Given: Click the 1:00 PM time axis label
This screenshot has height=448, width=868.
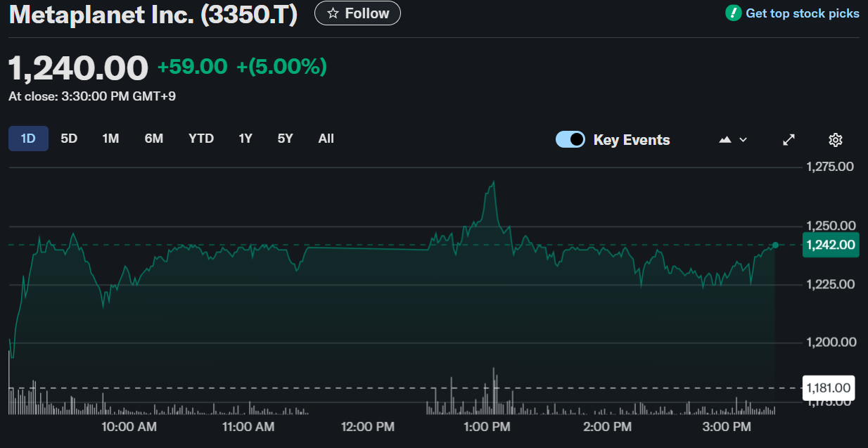Looking at the screenshot, I should [x=487, y=427].
